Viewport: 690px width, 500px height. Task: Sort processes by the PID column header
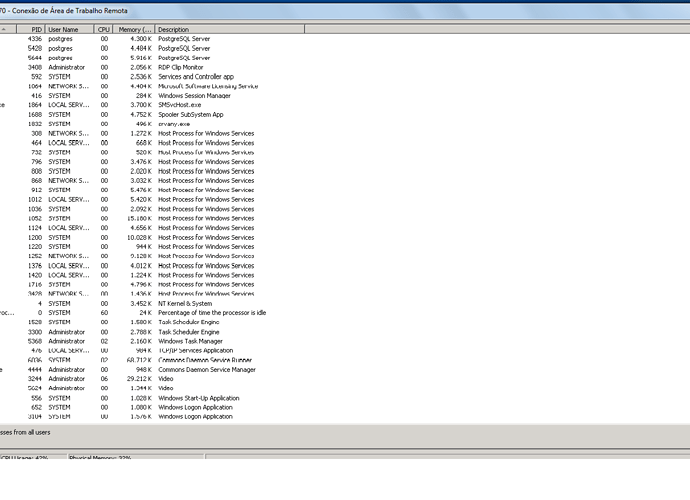point(31,29)
